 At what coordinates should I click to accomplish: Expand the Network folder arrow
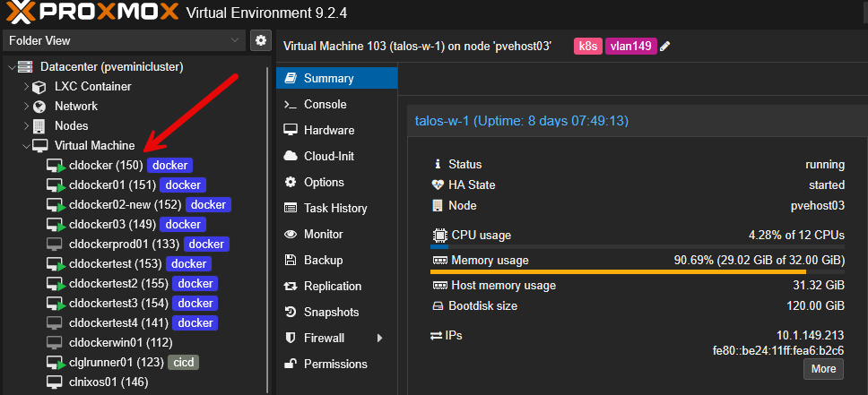point(25,107)
